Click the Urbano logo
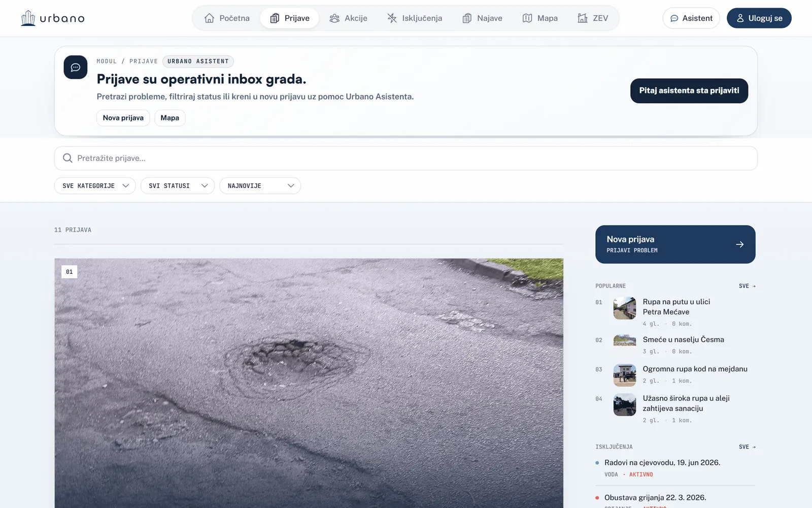Viewport: 812px width, 508px height. click(x=53, y=18)
